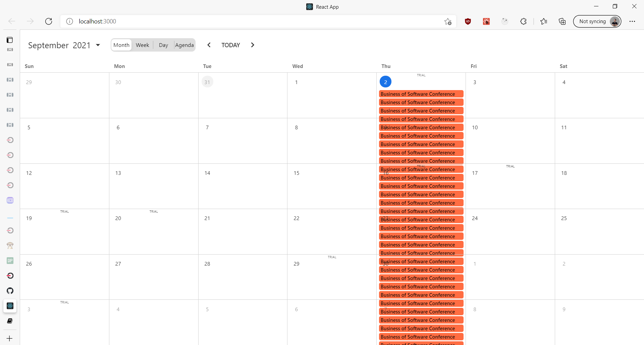Screen dimensions: 644x345
Task: Click the Tue column header
Action: (x=207, y=66)
